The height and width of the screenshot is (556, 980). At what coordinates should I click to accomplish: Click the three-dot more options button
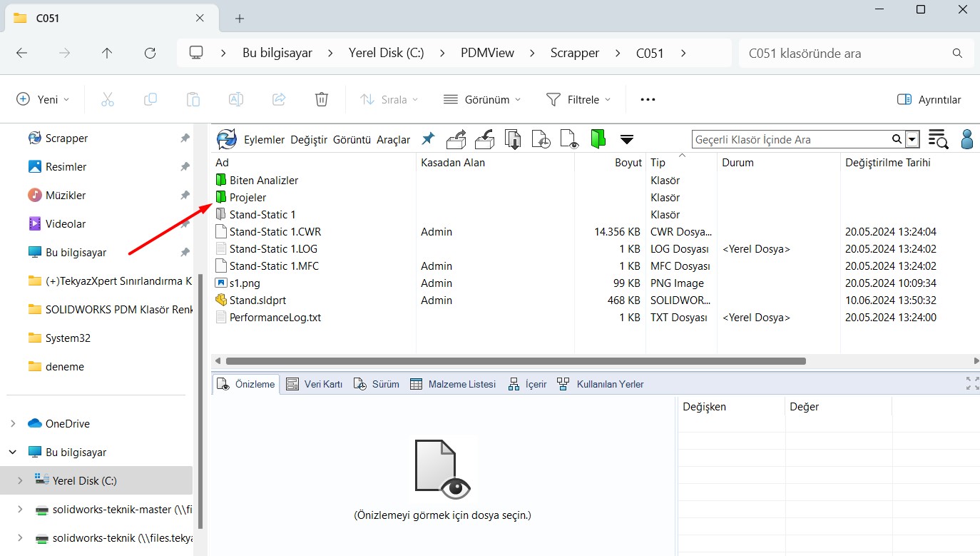tap(648, 99)
